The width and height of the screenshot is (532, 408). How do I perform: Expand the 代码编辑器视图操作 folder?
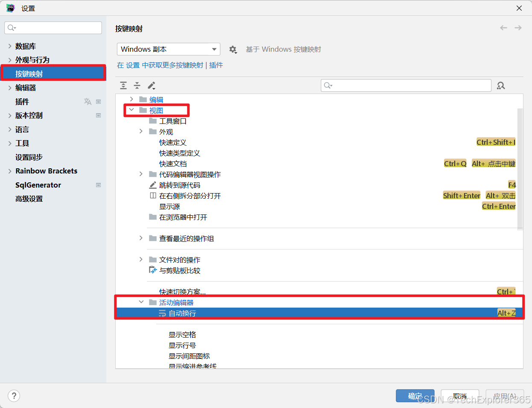(x=141, y=174)
